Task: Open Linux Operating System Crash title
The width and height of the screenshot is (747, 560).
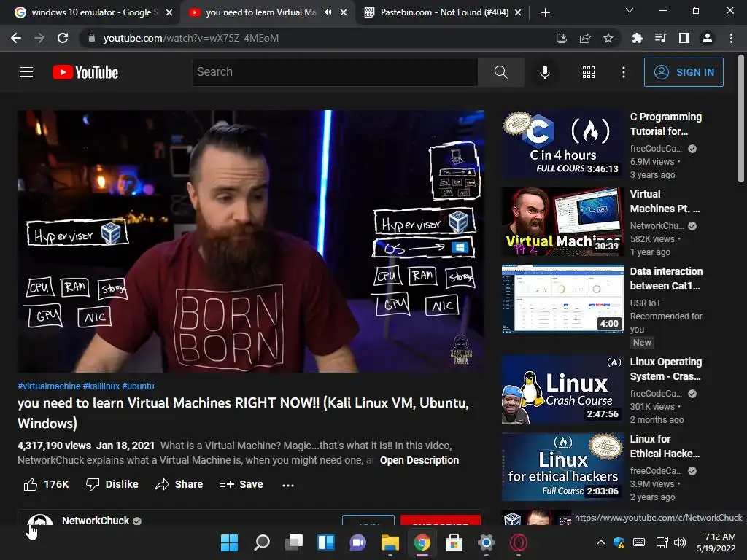Action: pos(665,369)
